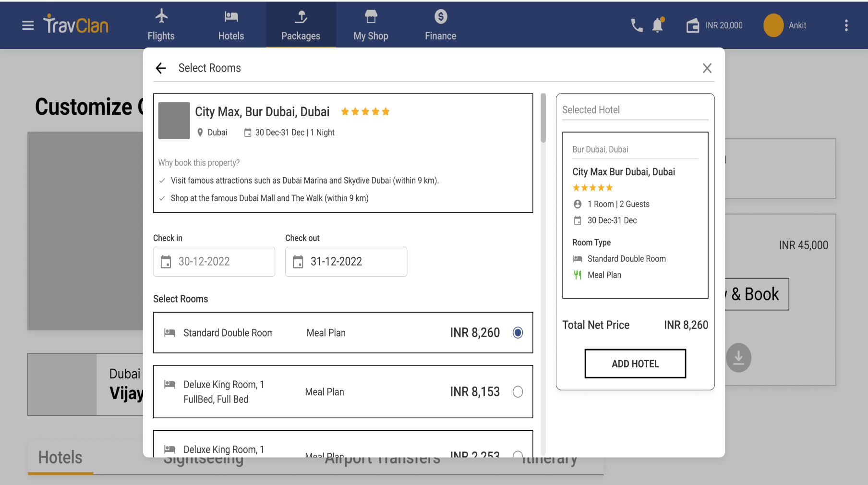This screenshot has width=868, height=485.
Task: Click calendar icon in Check out field
Action: click(x=298, y=262)
